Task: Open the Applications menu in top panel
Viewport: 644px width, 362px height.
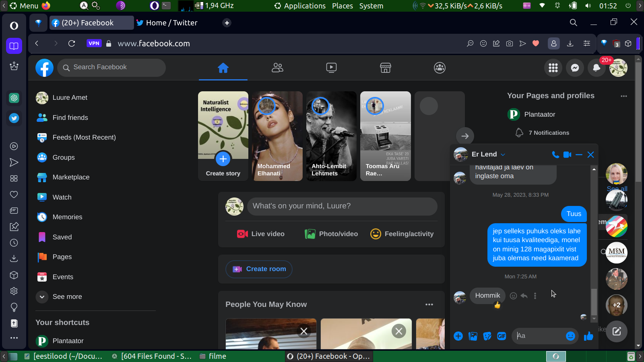Action: (304, 6)
